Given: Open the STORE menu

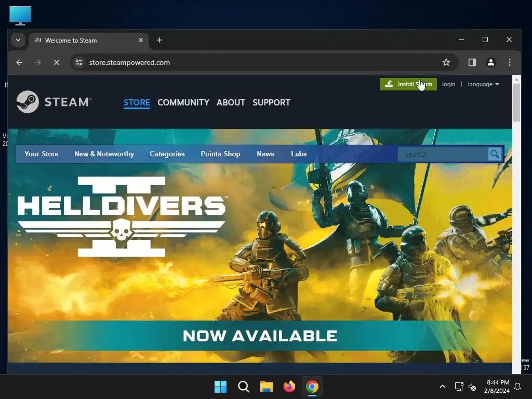Looking at the screenshot, I should coord(137,102).
